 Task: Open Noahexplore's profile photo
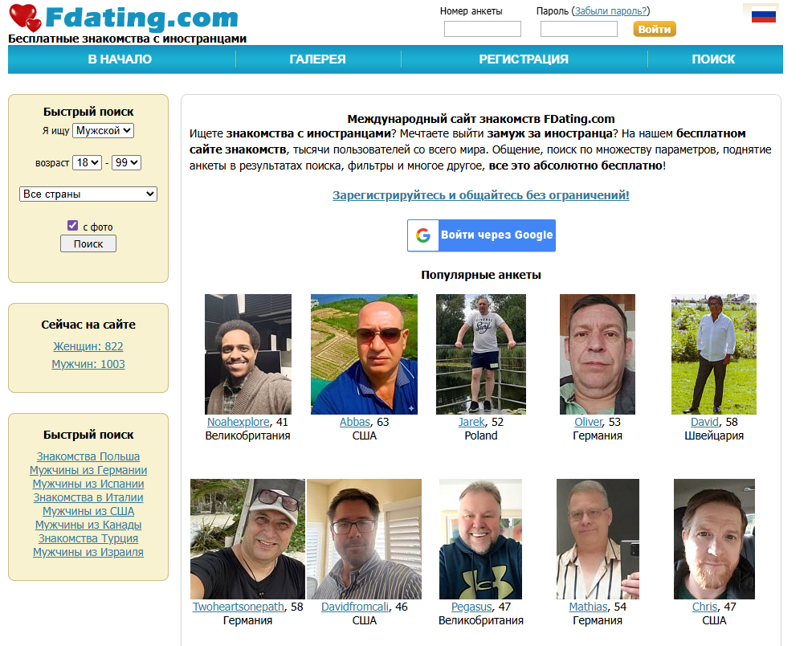248,354
